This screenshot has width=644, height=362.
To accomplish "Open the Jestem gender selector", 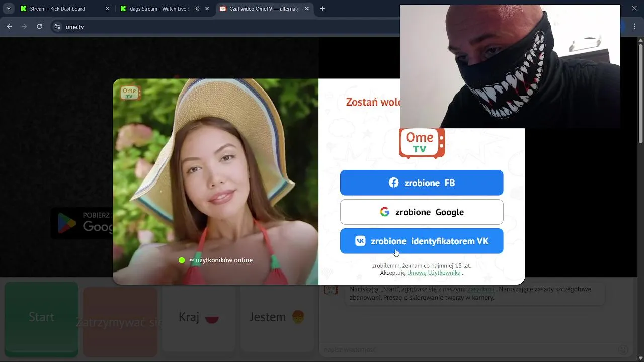I will 278,317.
